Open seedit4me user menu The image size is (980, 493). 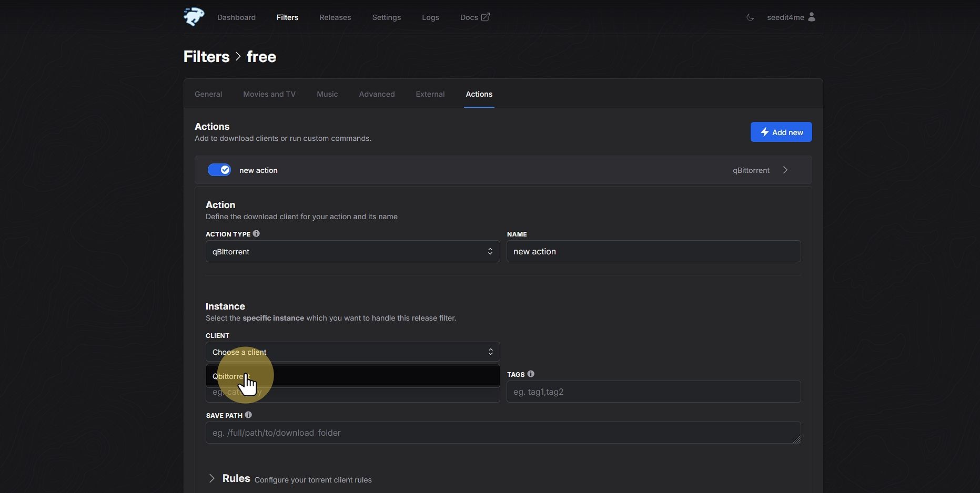[x=791, y=17]
